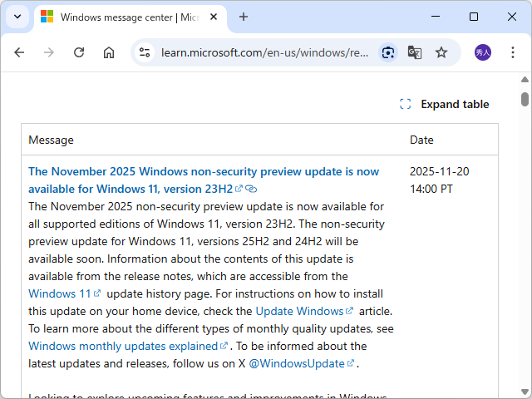Go to the browser home page
The width and height of the screenshot is (532, 399).
pyautogui.click(x=109, y=52)
